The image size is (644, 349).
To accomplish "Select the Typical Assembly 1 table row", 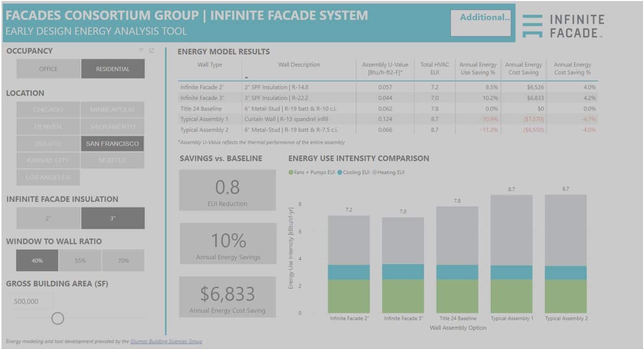I will pos(388,119).
